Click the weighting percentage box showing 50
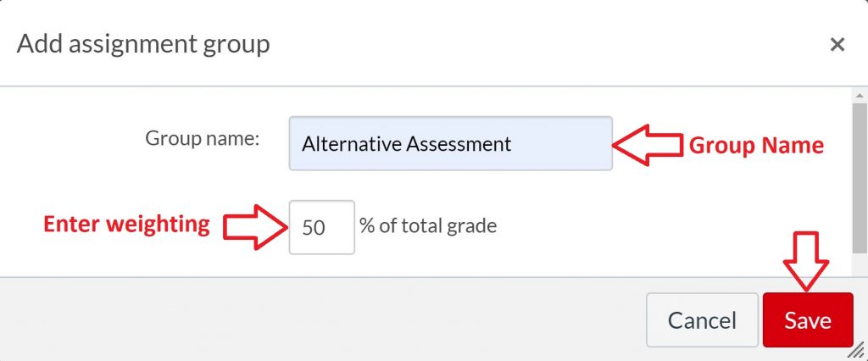Image resolution: width=868 pixels, height=361 pixels. tap(321, 227)
